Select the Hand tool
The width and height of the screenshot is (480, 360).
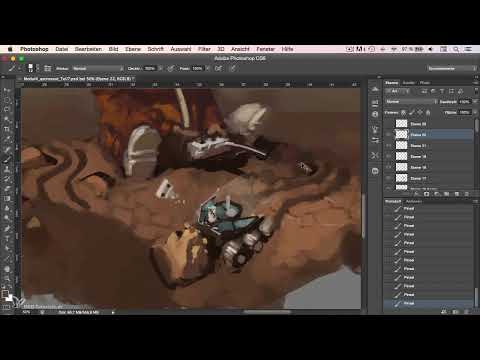(7, 269)
